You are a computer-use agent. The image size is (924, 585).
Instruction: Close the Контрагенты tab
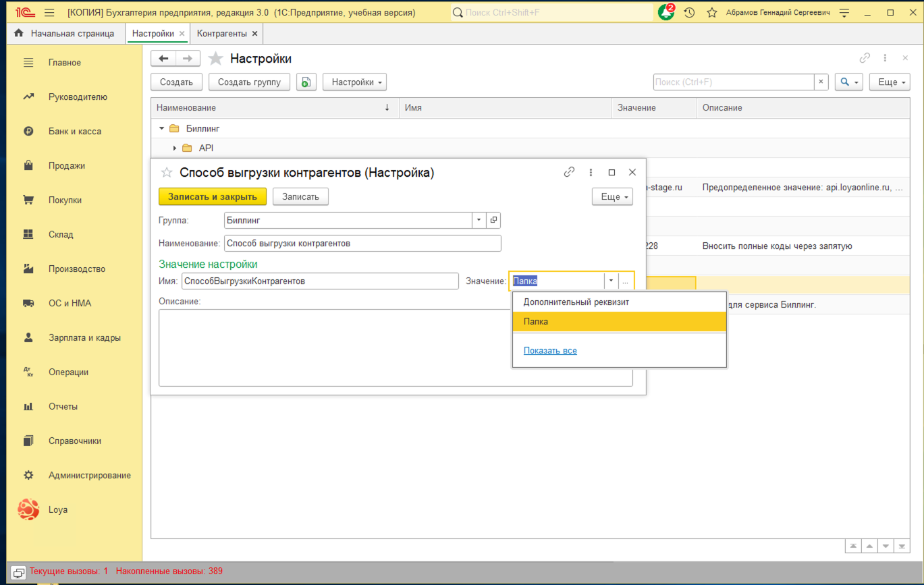[254, 34]
